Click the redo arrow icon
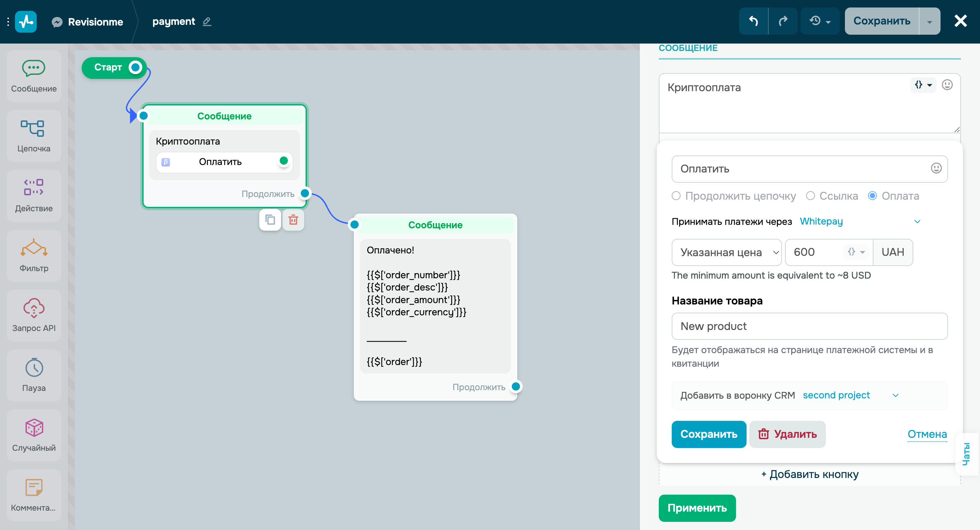The width and height of the screenshot is (980, 530). point(783,21)
